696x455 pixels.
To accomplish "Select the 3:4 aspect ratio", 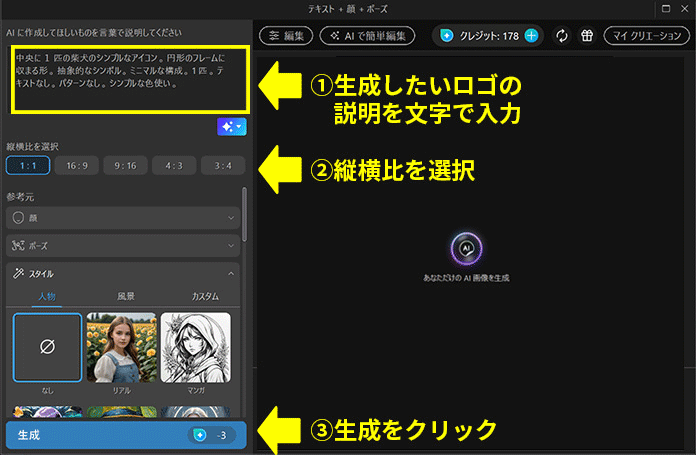I will [223, 166].
